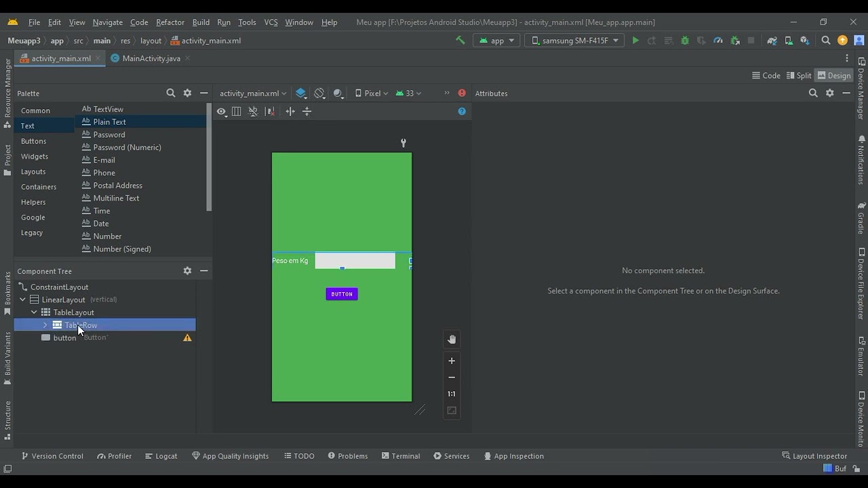Open Pixel device preview dropdown
Image resolution: width=868 pixels, height=488 pixels.
pyautogui.click(x=372, y=93)
